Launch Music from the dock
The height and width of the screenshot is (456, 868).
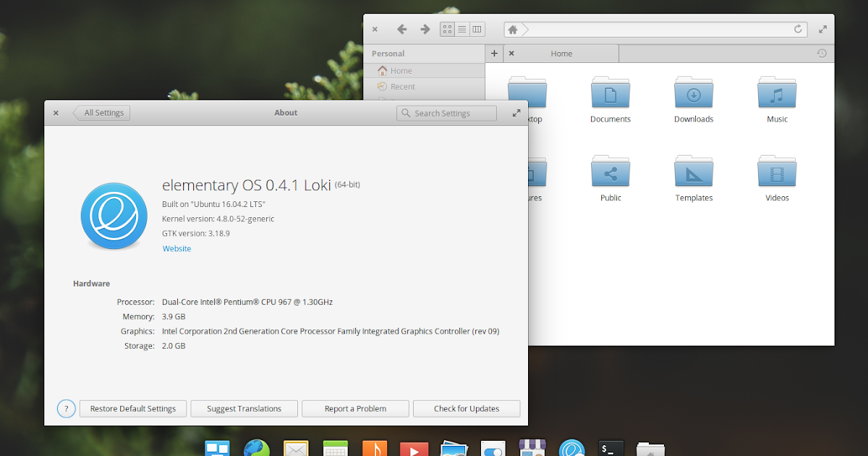(375, 449)
